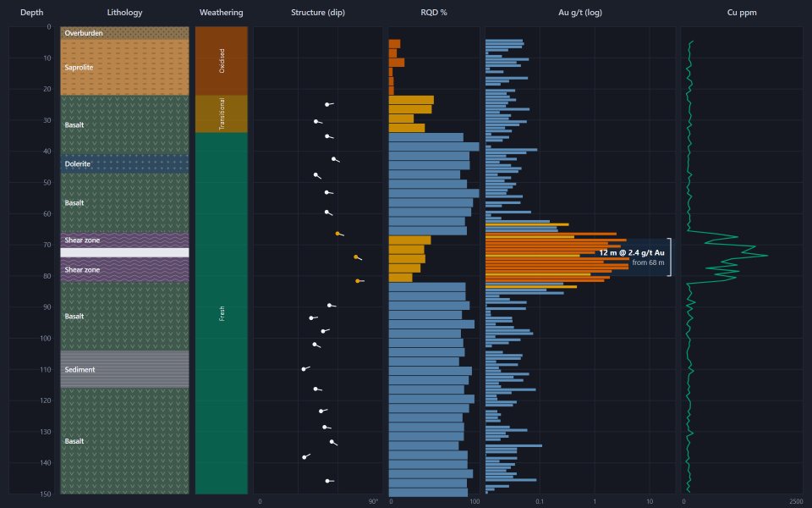
Task: Click the 150 depth tick label
Action: pos(46,494)
